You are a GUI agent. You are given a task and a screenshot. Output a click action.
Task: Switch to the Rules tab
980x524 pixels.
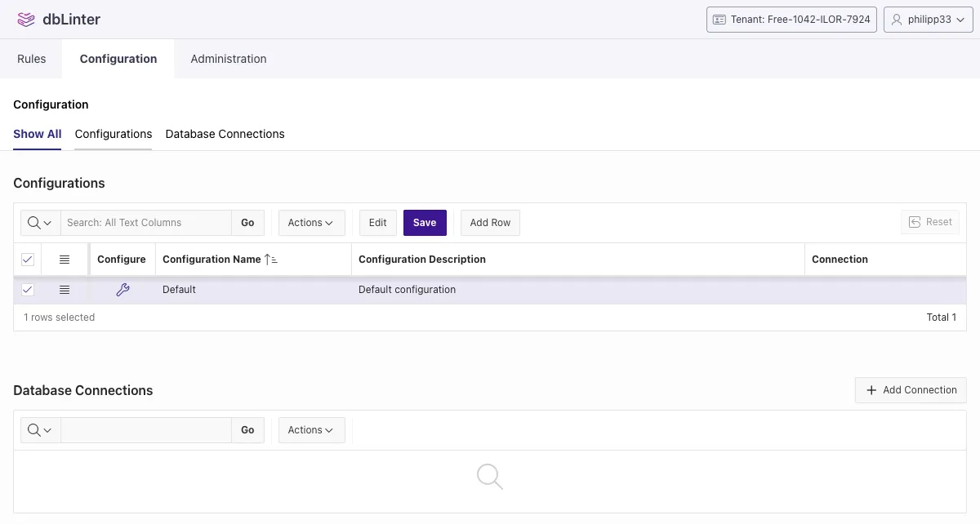pyautogui.click(x=31, y=59)
